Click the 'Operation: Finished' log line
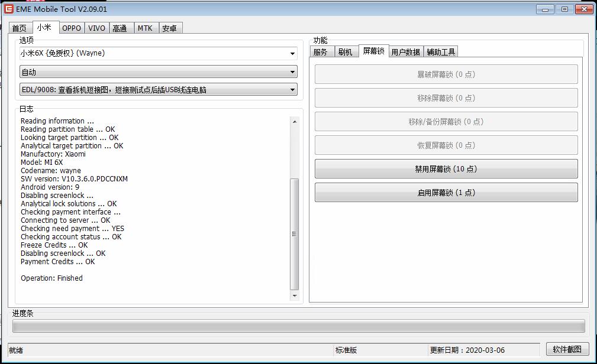597x364 pixels. pyautogui.click(x=52, y=278)
